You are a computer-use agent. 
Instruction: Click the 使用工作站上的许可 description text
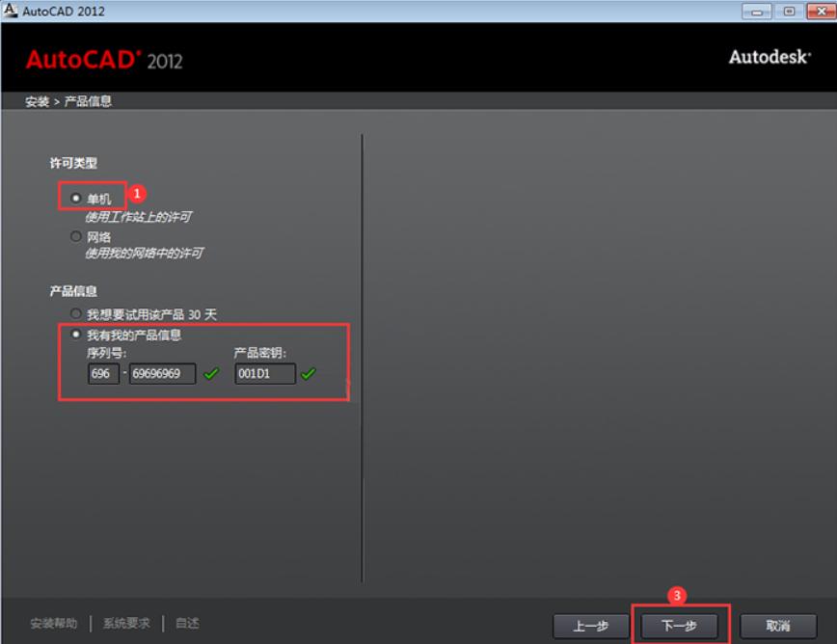pos(138,217)
